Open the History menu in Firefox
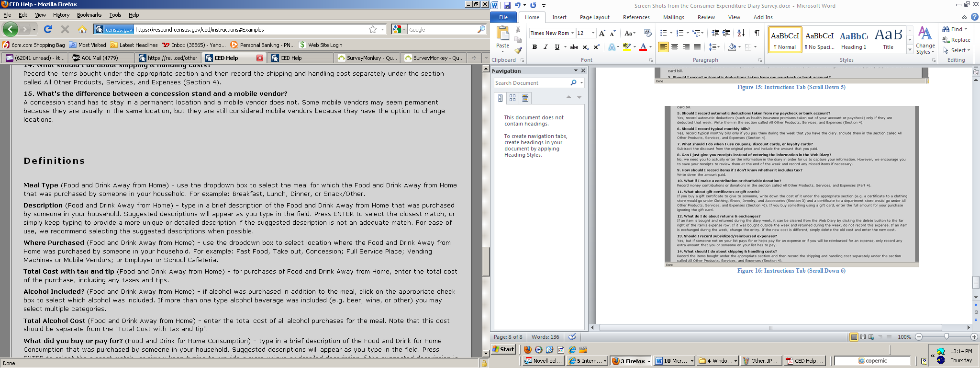Image resolution: width=980 pixels, height=368 pixels. (61, 15)
